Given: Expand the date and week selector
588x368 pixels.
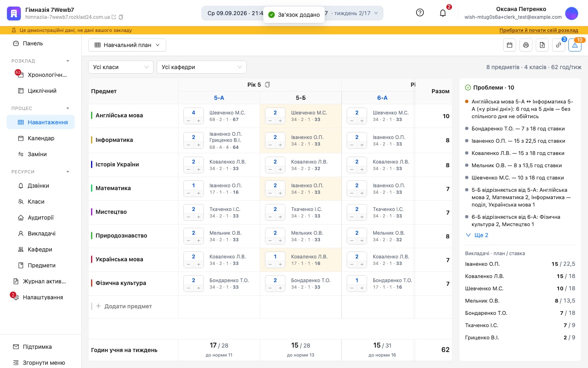Looking at the screenshot, I should coord(292,13).
